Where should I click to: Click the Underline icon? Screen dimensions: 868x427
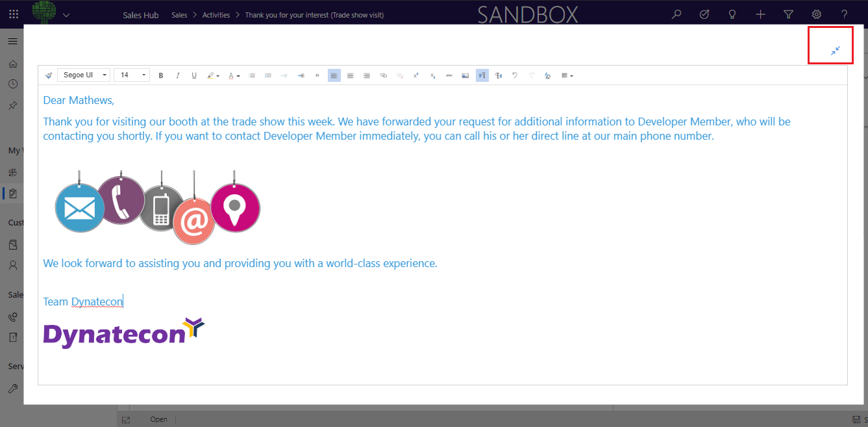193,75
